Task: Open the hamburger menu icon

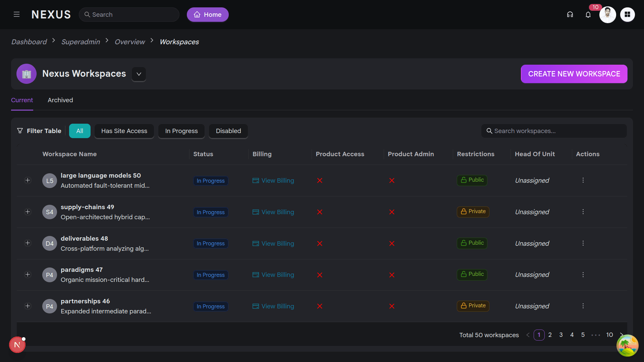Action: click(16, 14)
